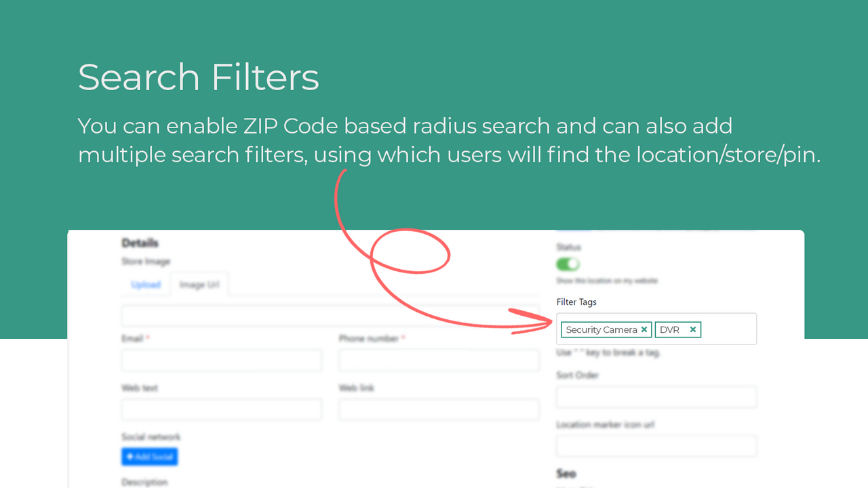Image resolution: width=868 pixels, height=488 pixels.
Task: Focus the Phone number input field
Action: pos(439,361)
